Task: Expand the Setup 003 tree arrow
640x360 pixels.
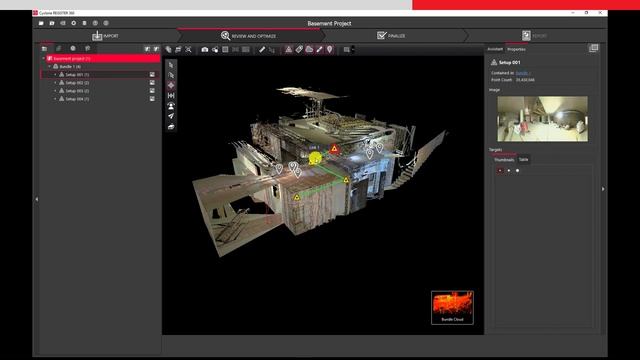Action: pos(56,91)
